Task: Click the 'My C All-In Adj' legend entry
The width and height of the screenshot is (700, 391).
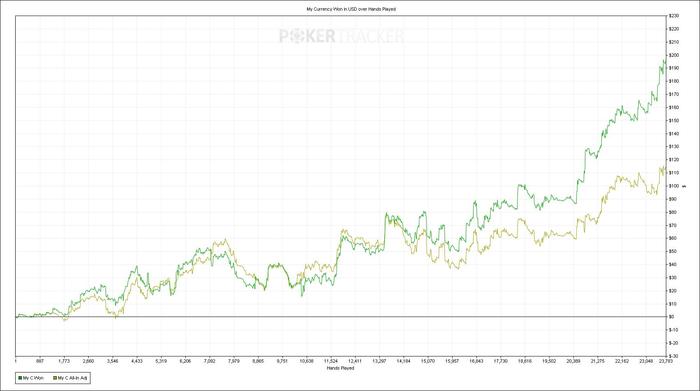Action: [x=70, y=378]
